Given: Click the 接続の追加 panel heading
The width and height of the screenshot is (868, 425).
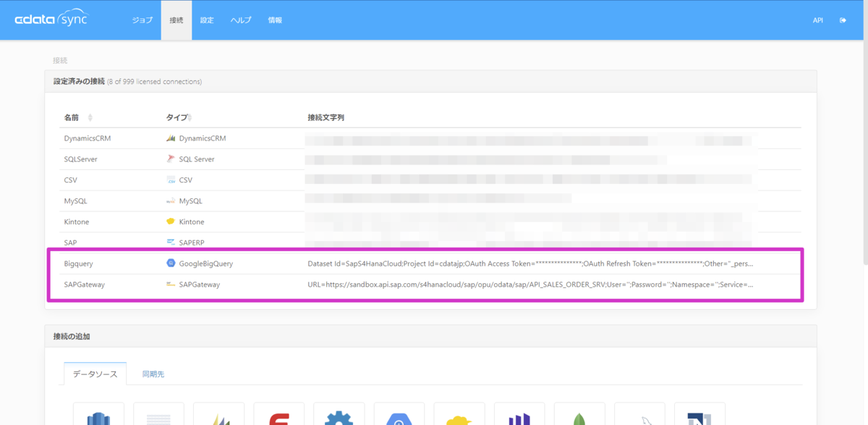Looking at the screenshot, I should [x=72, y=337].
